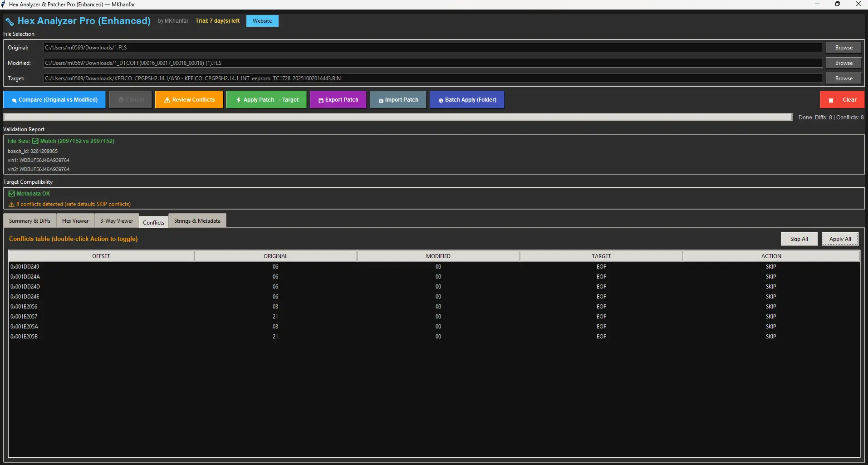Open the 3-Way Viewer tab
This screenshot has height=465, width=868.
coord(116,220)
